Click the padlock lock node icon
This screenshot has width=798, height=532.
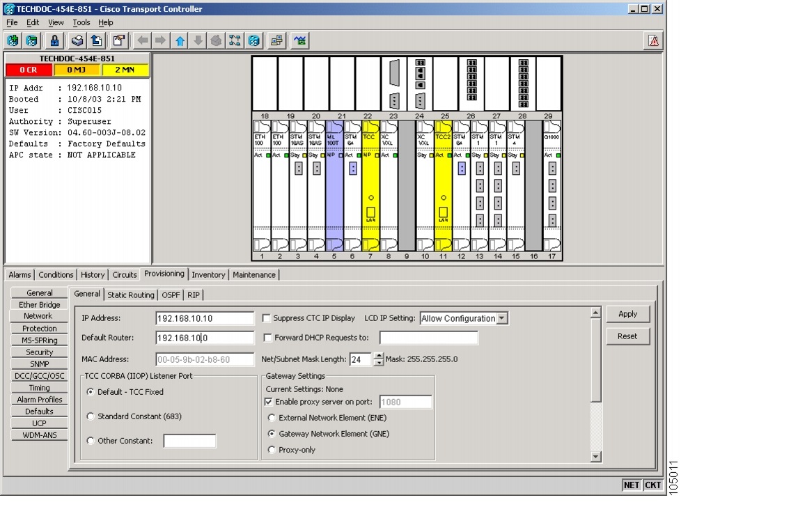[54, 40]
